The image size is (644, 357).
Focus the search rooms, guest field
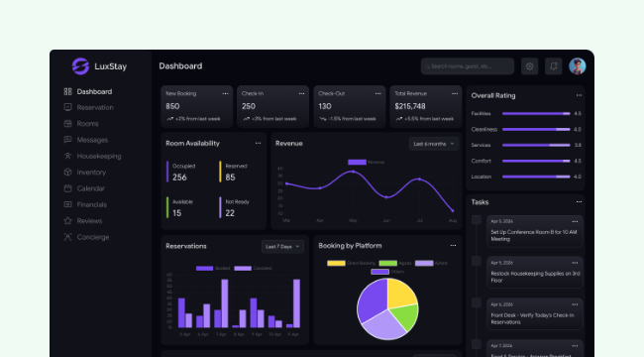(x=468, y=66)
